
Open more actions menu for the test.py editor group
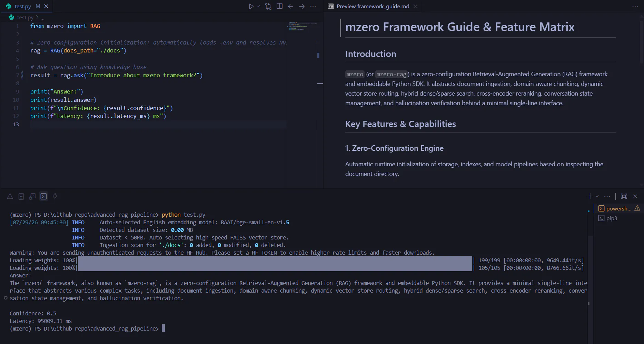tap(313, 6)
